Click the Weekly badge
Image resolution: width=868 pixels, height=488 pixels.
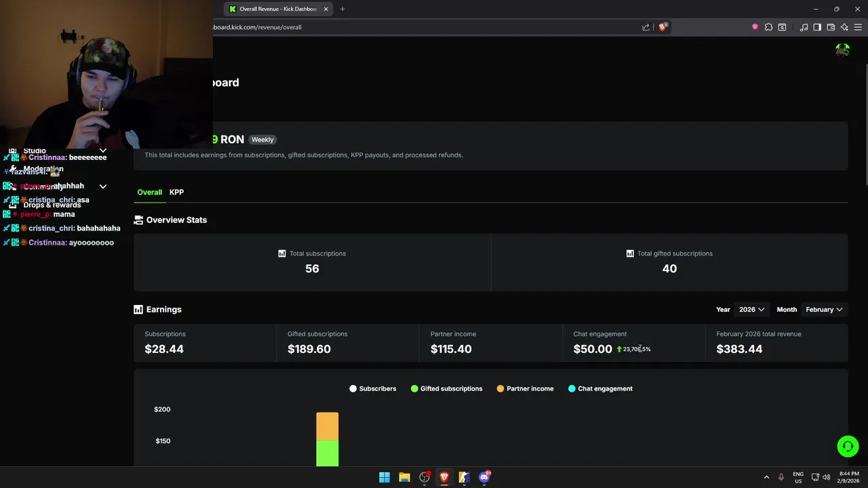[x=262, y=140]
